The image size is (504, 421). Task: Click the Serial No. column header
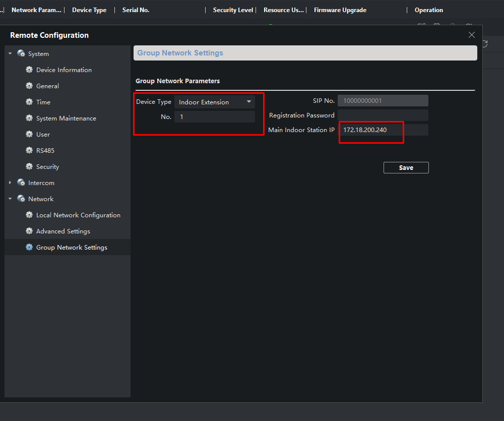[136, 10]
